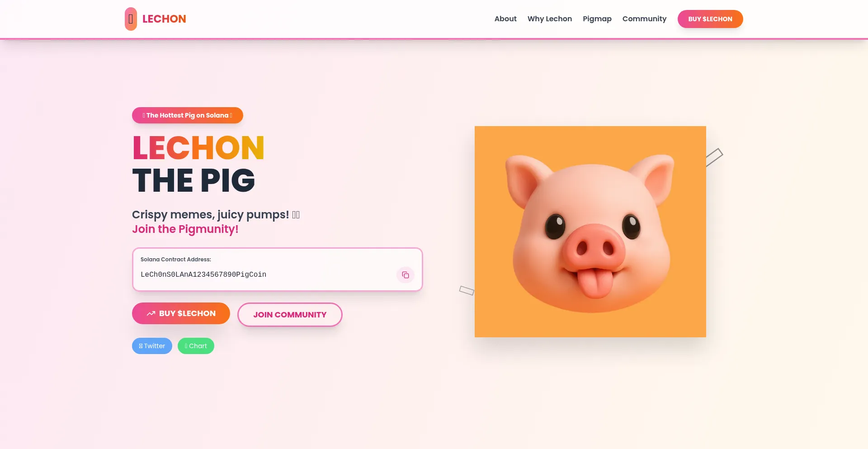Screen dimensions: 868x449
Task: Click the small tilted rectangle left of the pig image
Action: (467, 290)
